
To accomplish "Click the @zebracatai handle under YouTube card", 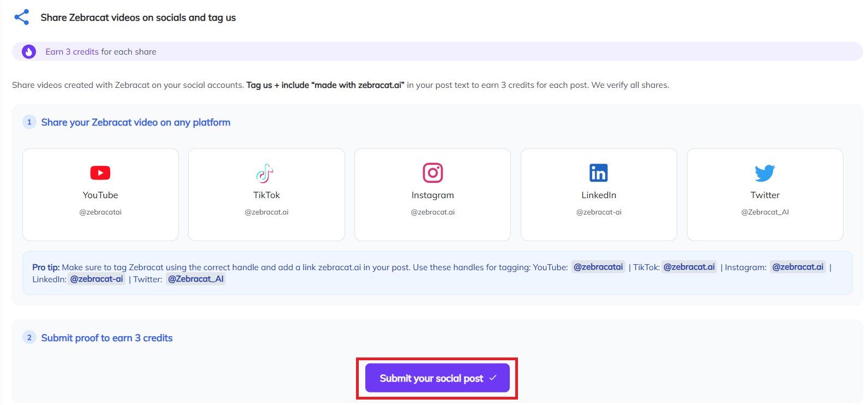I will [x=100, y=212].
